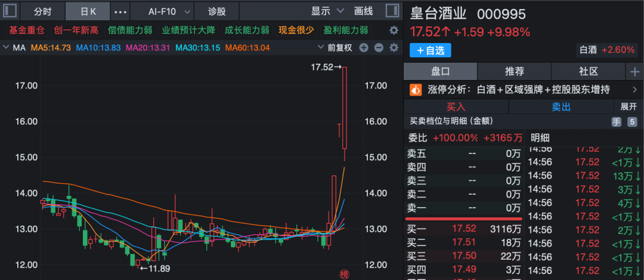Open the 白酒 sector link
This screenshot has height=280, width=644.
(x=606, y=50)
